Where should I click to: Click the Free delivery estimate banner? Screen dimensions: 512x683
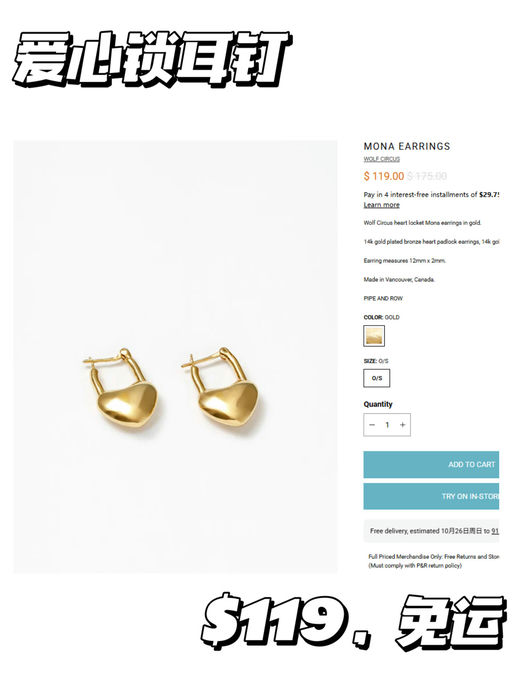click(x=431, y=531)
